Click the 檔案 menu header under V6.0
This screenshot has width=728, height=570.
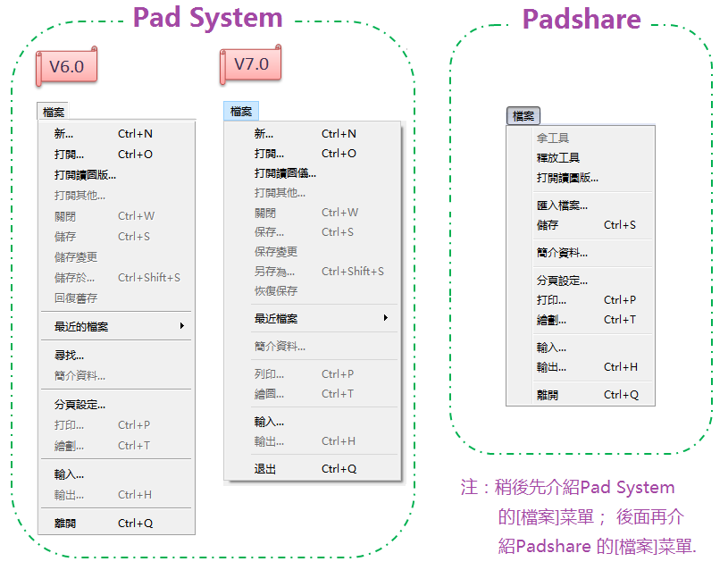click(54, 113)
